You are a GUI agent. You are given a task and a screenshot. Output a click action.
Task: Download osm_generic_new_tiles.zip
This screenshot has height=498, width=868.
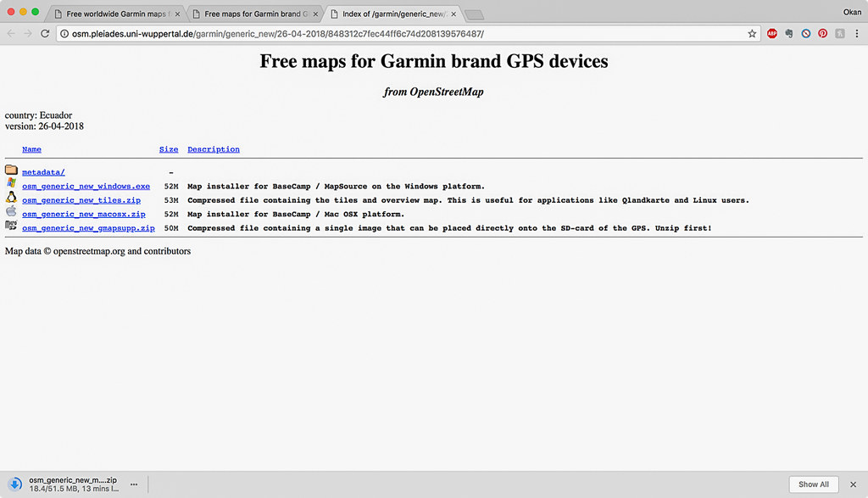click(81, 200)
